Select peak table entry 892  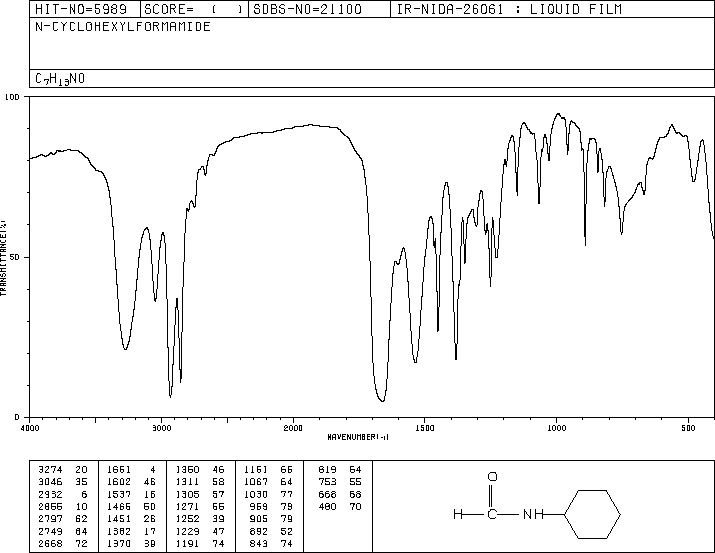[259, 531]
